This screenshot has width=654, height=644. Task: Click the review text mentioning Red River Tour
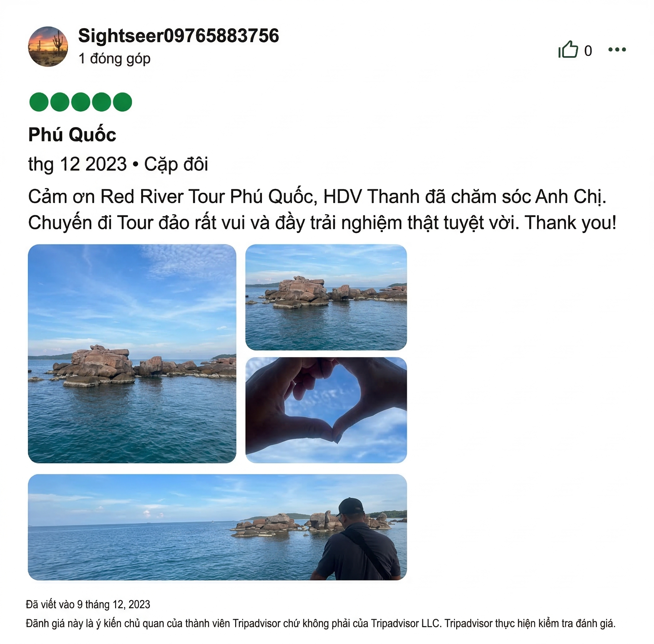[x=322, y=209]
